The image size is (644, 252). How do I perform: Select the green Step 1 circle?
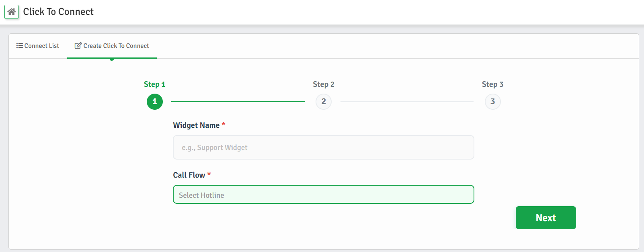[x=154, y=101]
